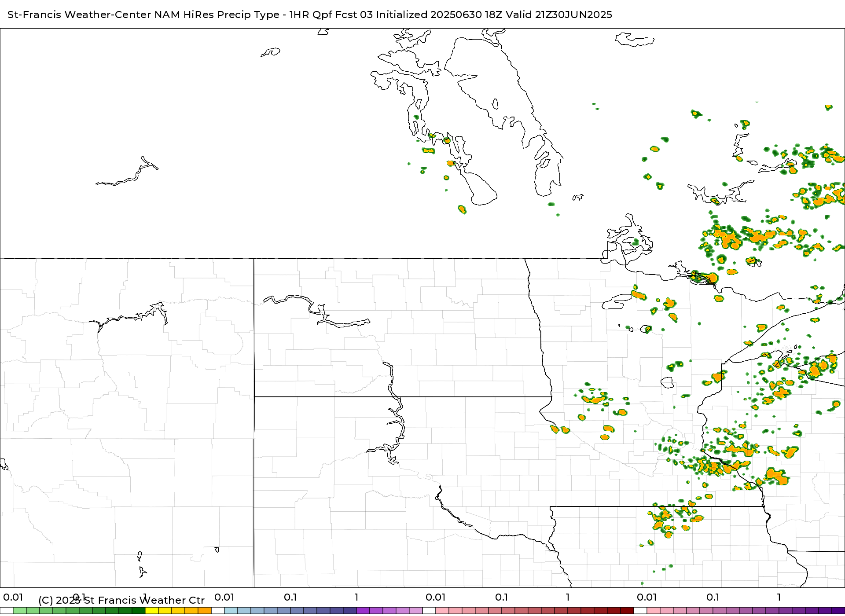Click the copyright St Francis Weather Ctr text

(x=121, y=600)
